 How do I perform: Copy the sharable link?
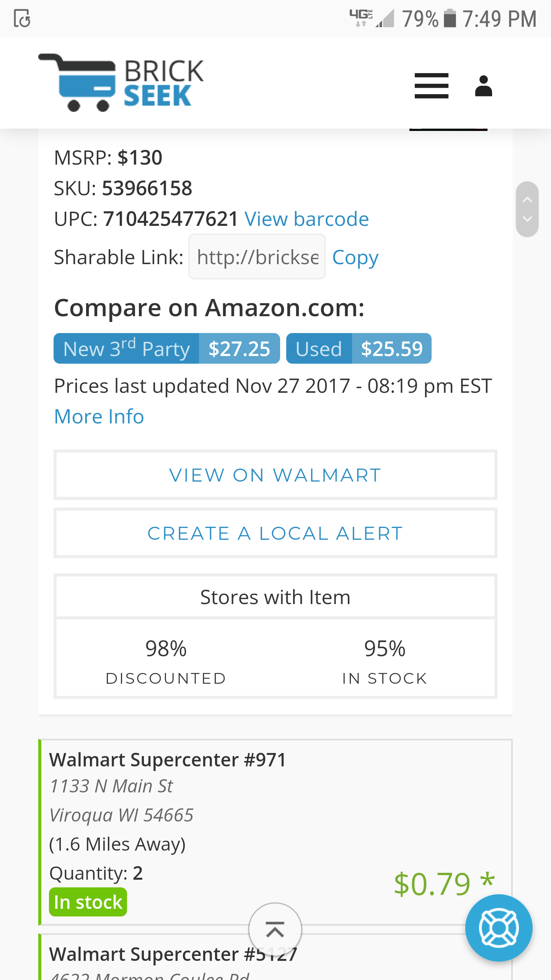[x=355, y=257]
